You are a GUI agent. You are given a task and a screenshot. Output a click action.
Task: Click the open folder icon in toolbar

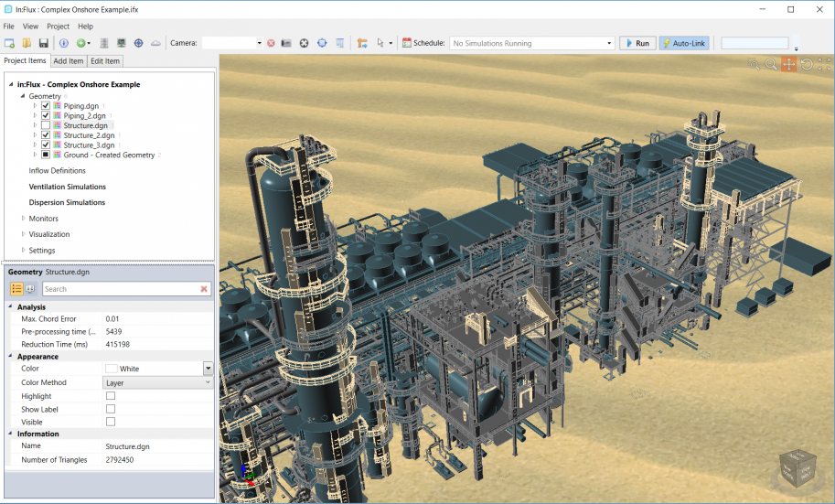click(x=27, y=43)
